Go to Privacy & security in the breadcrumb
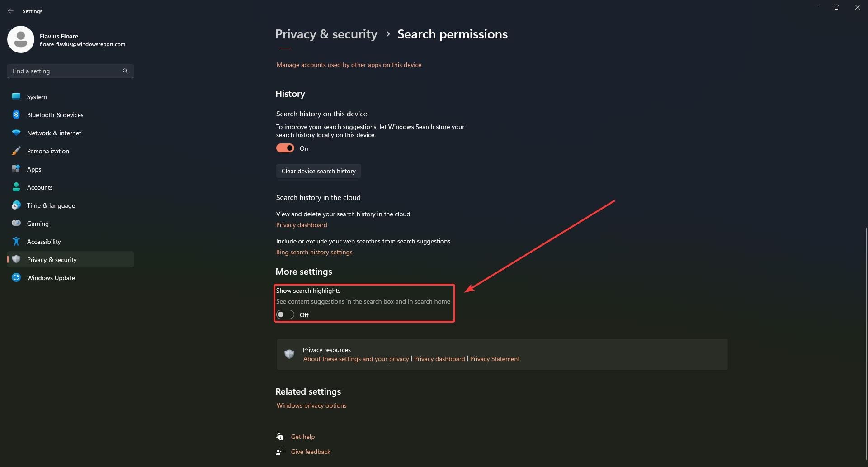 [x=326, y=34]
